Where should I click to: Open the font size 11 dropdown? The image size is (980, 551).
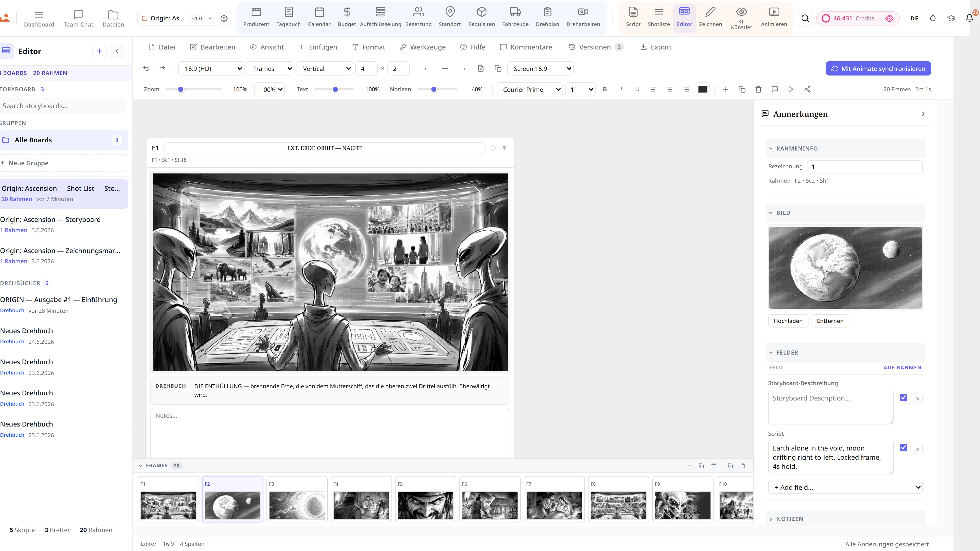click(x=580, y=89)
